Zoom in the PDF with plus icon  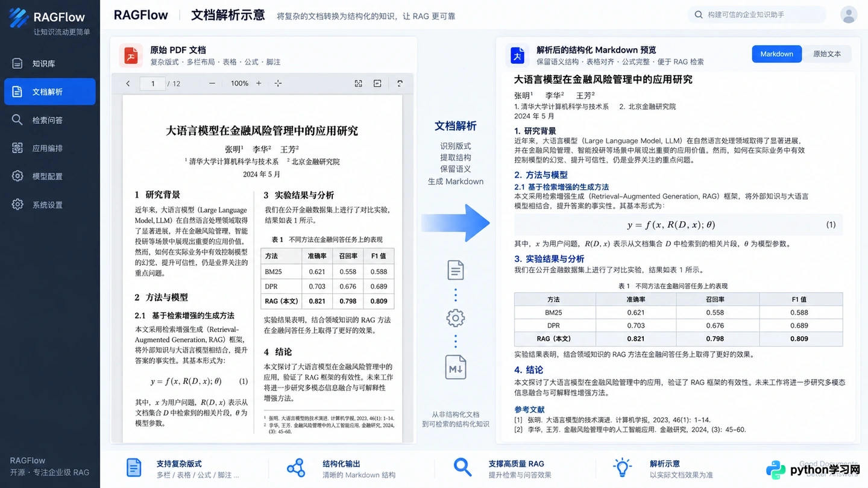pos(259,83)
